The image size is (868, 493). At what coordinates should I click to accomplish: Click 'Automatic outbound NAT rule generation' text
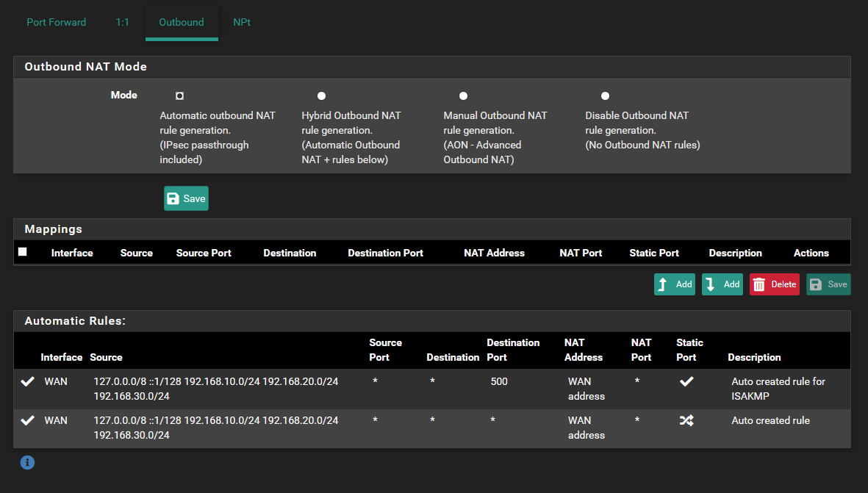click(218, 123)
